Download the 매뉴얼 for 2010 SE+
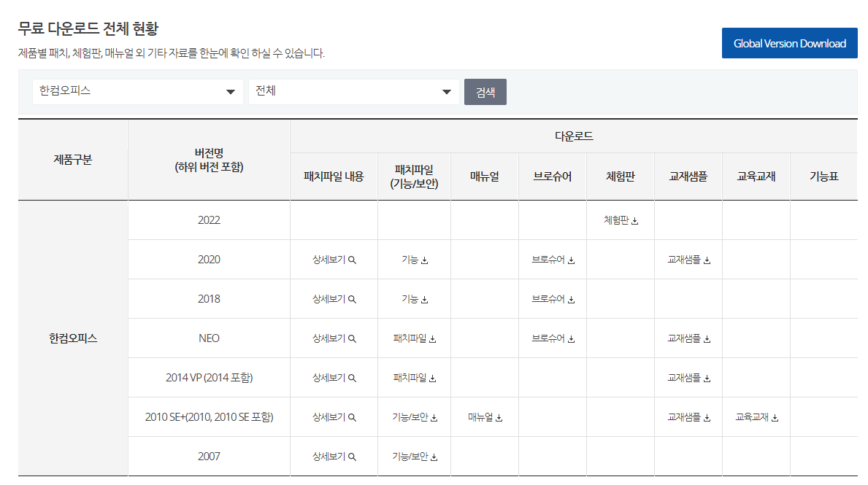 [485, 417]
